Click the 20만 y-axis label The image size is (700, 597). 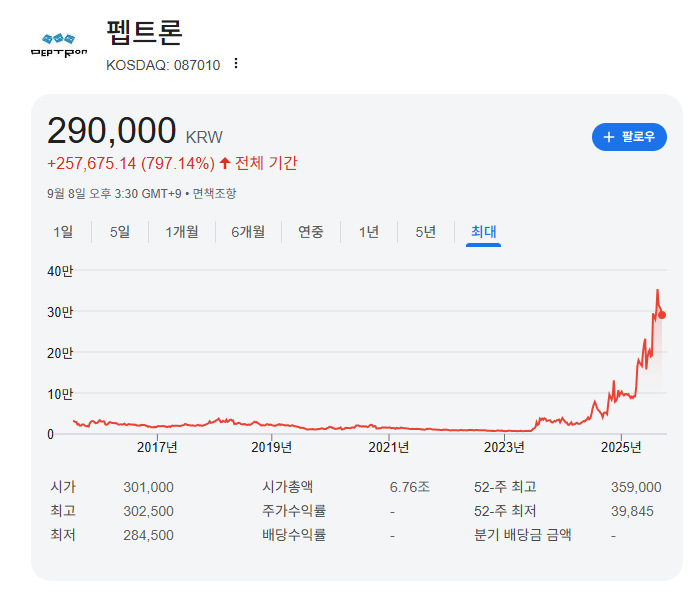[60, 353]
